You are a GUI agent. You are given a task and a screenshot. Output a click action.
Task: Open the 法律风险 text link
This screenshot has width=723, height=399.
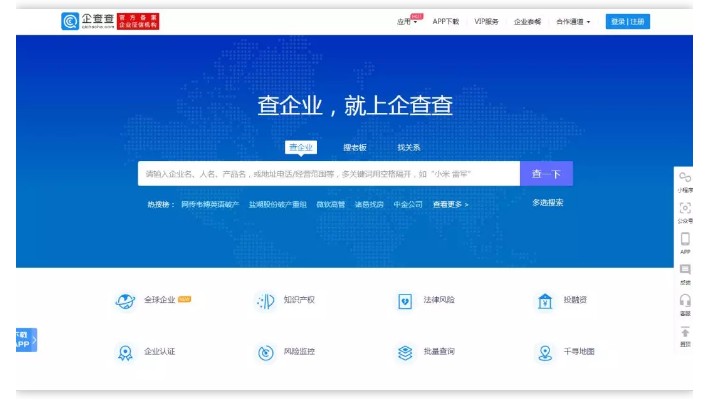click(439, 300)
